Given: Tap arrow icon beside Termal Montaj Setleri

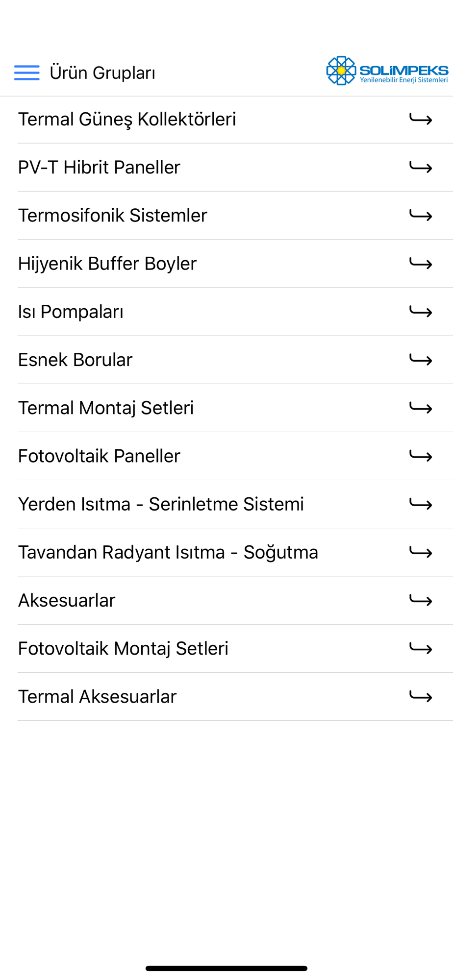Looking at the screenshot, I should coord(421,408).
